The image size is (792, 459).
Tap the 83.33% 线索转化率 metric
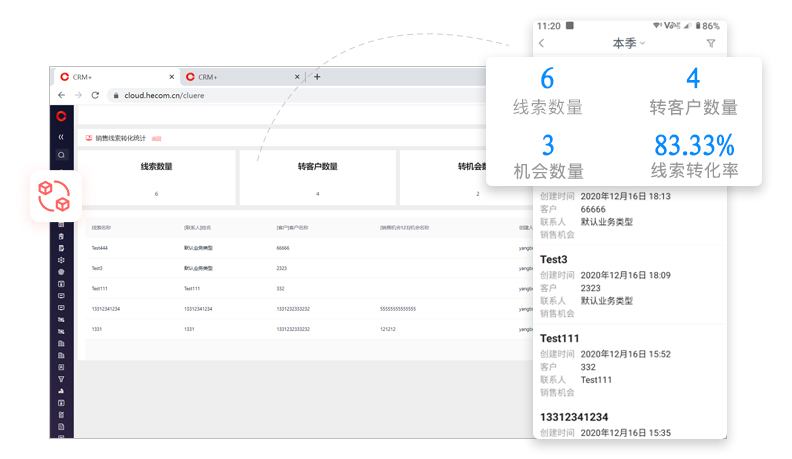[x=694, y=156]
